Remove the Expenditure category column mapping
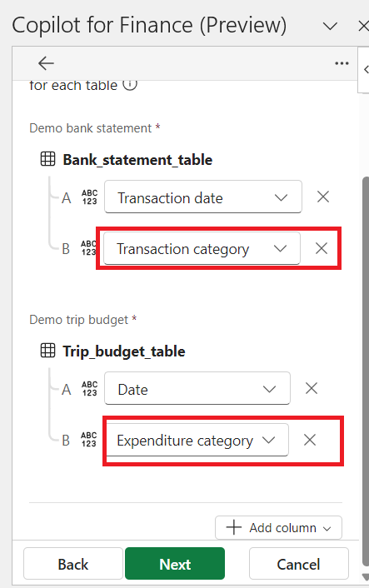The image size is (369, 588). (310, 440)
